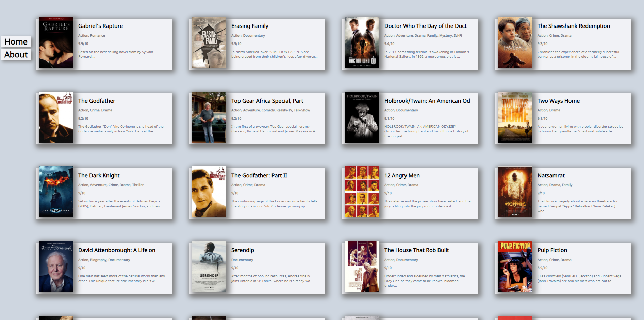Image resolution: width=644 pixels, height=320 pixels.
Task: Click the Top Gear Africa Special poster
Action: (x=209, y=117)
